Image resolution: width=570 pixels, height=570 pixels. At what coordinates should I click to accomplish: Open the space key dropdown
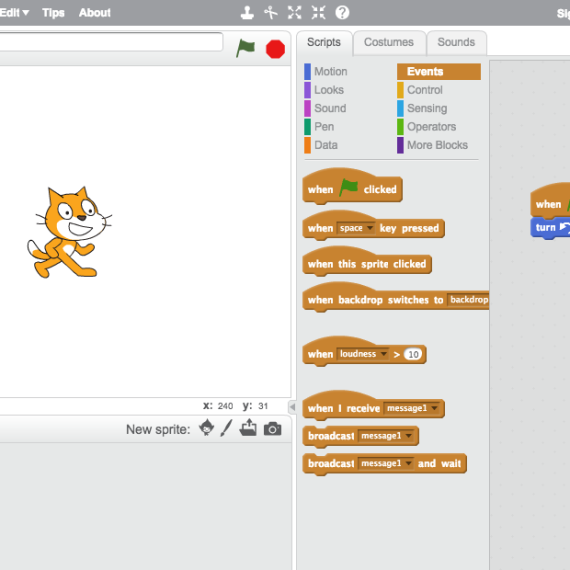point(356,228)
